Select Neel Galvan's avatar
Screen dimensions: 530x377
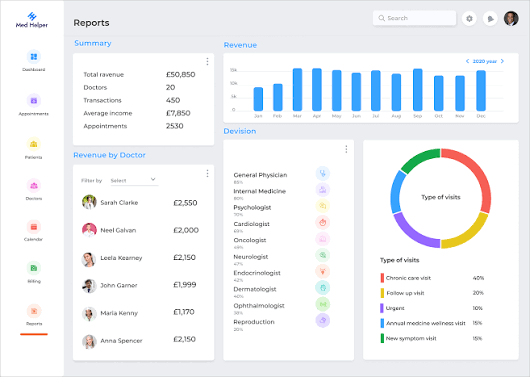tap(89, 230)
